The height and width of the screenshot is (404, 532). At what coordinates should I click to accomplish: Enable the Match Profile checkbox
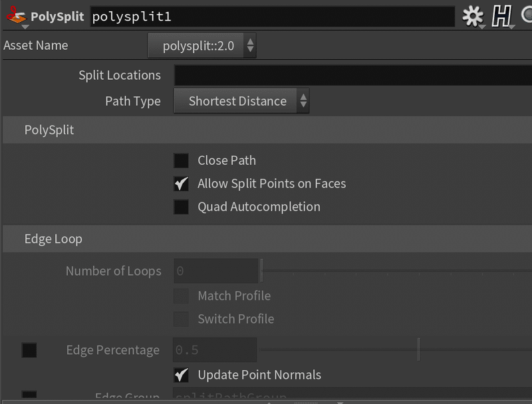coord(181,296)
